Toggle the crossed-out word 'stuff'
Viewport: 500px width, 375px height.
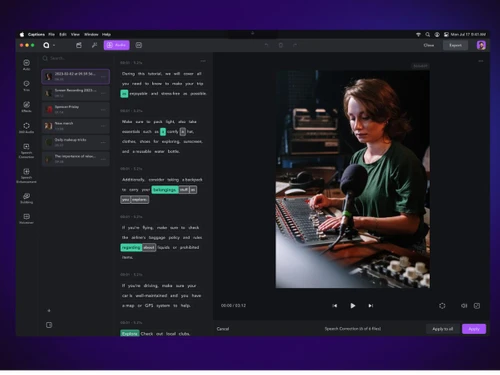pyautogui.click(x=184, y=190)
